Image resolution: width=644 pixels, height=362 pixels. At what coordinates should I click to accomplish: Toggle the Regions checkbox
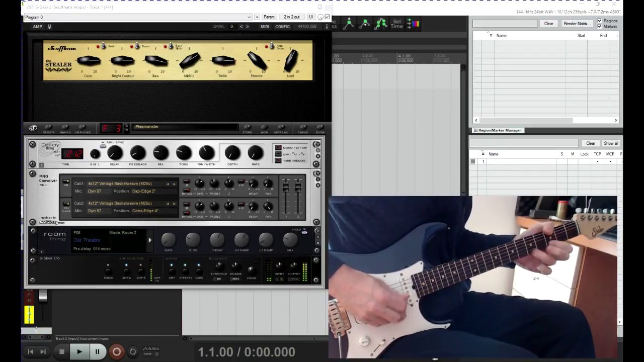tap(599, 21)
